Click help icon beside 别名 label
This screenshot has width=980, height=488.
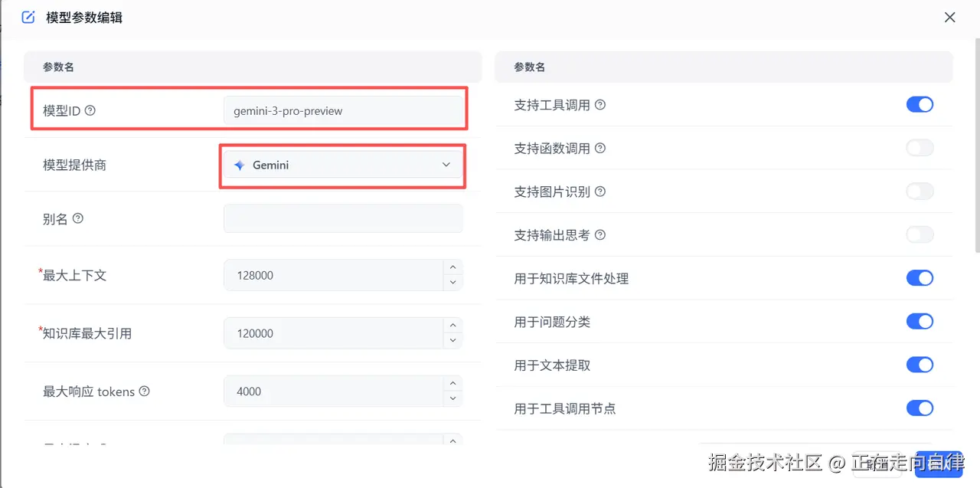click(77, 218)
